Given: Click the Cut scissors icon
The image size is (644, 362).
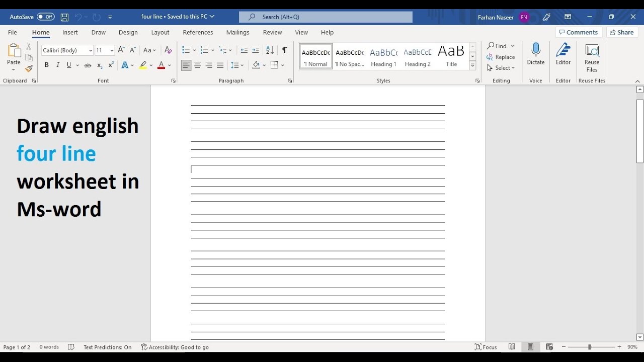Looking at the screenshot, I should [x=29, y=46].
